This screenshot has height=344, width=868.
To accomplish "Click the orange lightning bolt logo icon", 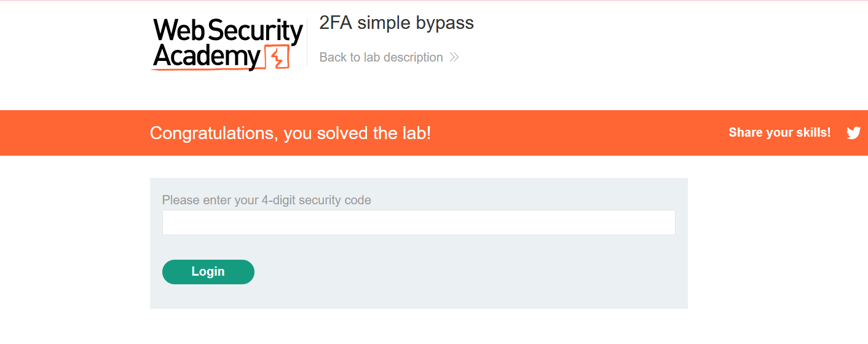I will [276, 57].
